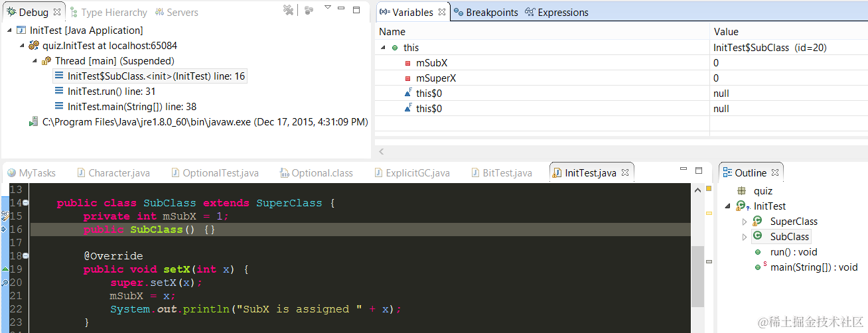Select InitTest.main(String[]) line: 38 frame
Viewport: 868px width, 333px height.
tap(125, 107)
